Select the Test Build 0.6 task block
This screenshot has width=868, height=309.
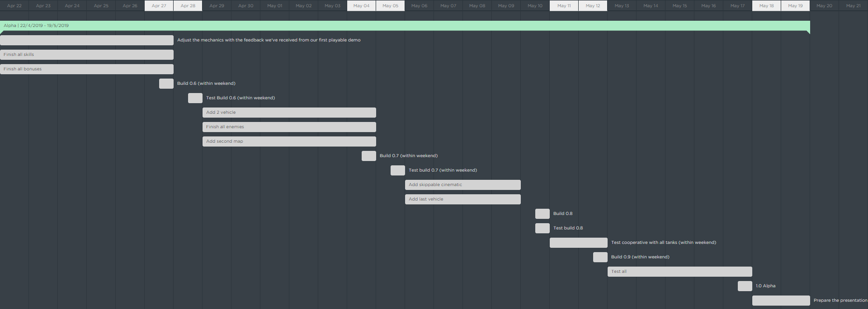point(195,98)
